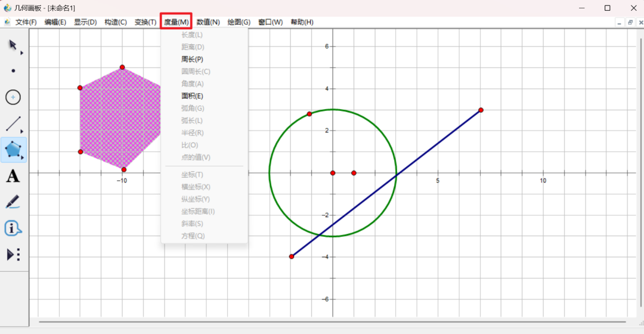
Task: Expand the Polygon tool flyout triangle
Action: pyautogui.click(x=22, y=157)
